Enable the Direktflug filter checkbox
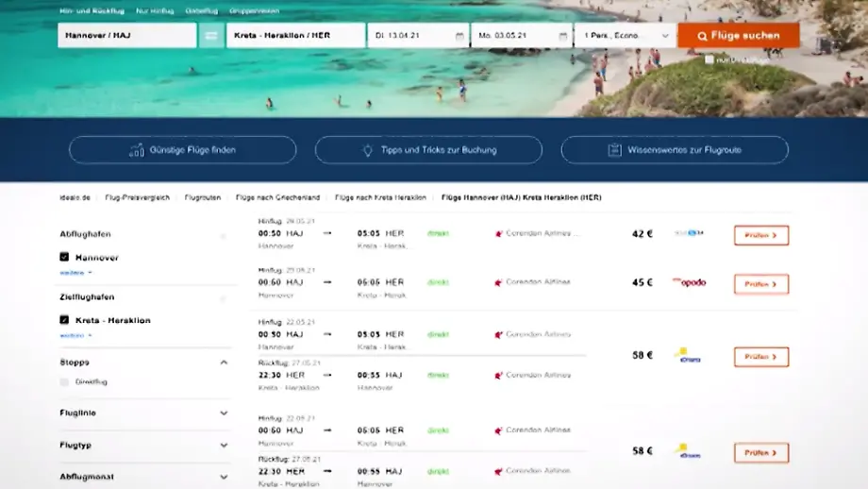 (x=64, y=382)
